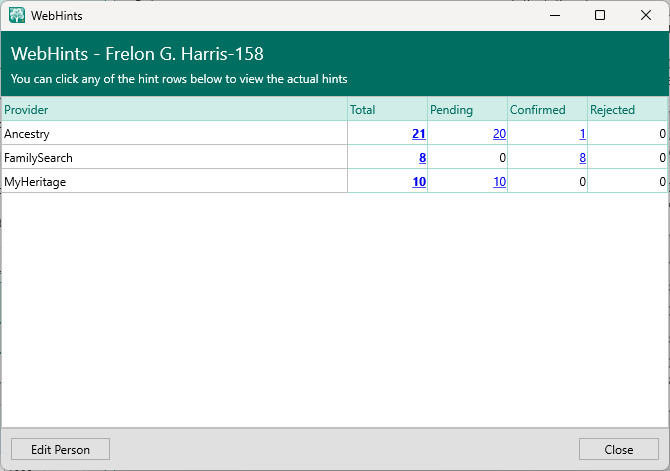Minimize the WebHints window
The height and width of the screenshot is (471, 670).
click(555, 15)
